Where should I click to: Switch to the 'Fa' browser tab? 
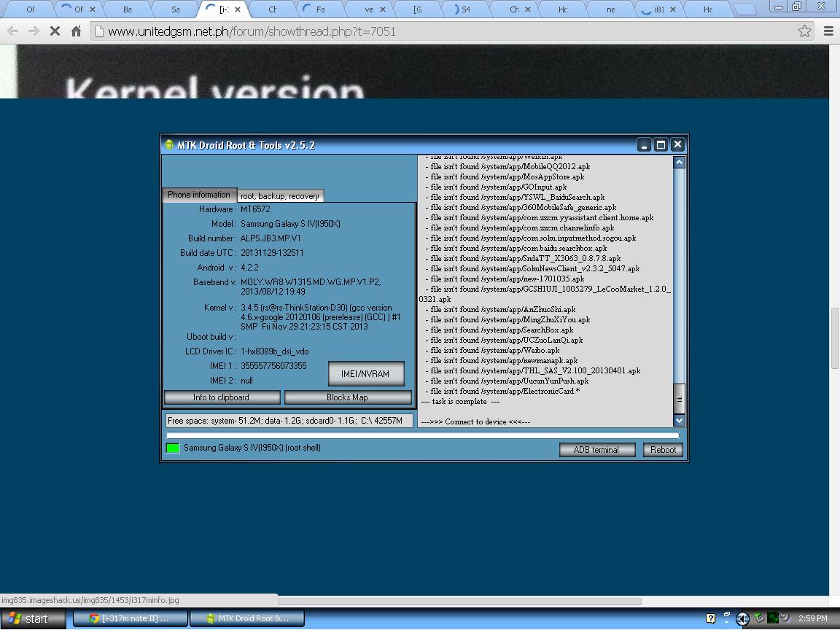coord(320,9)
